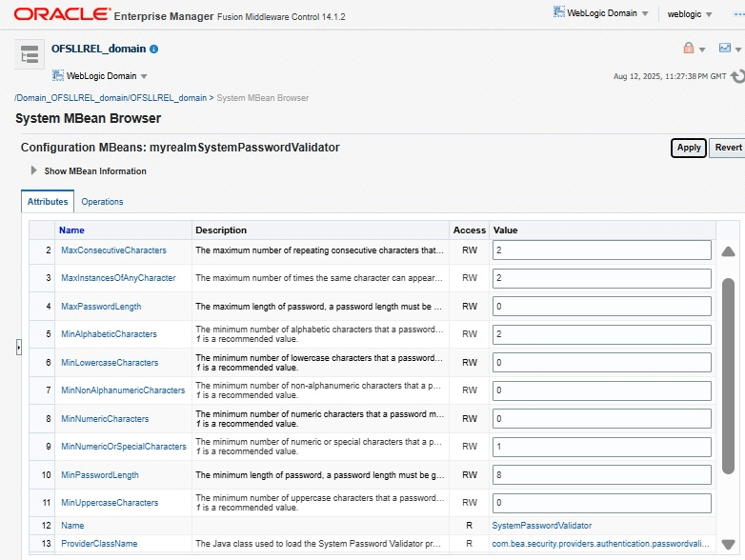Click the lock change center icon

(689, 49)
